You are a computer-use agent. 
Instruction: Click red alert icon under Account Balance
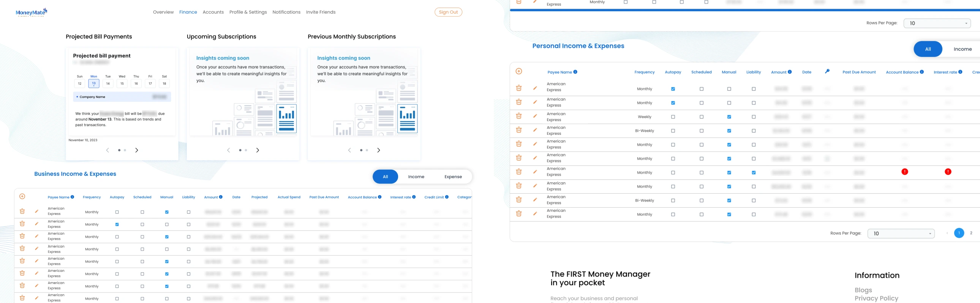click(x=905, y=172)
